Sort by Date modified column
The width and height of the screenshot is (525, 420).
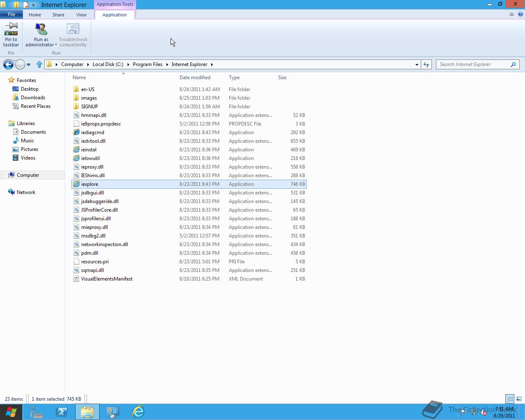pyautogui.click(x=195, y=78)
